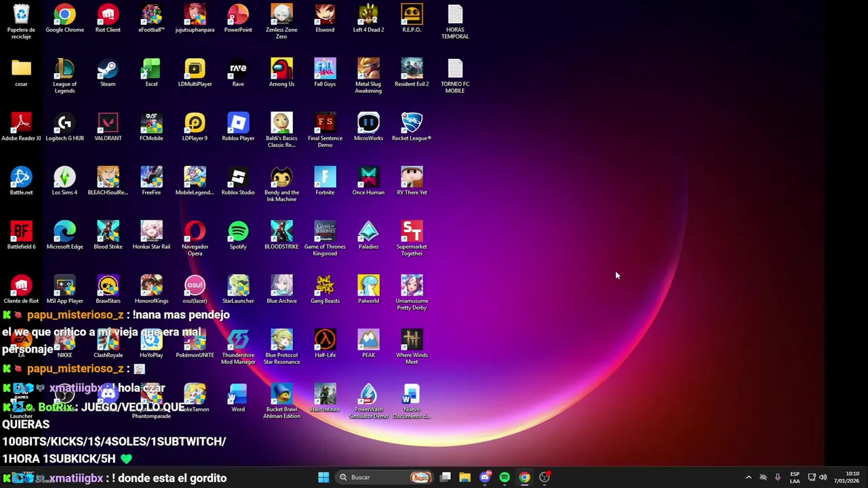Select the cesar folder
Image resolution: width=868 pixels, height=488 pixels.
pos(21,73)
